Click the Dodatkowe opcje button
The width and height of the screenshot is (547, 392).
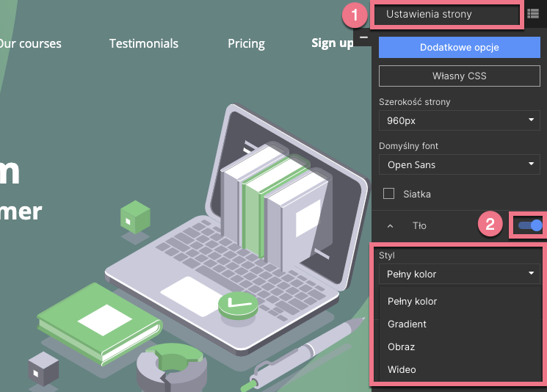coord(460,47)
